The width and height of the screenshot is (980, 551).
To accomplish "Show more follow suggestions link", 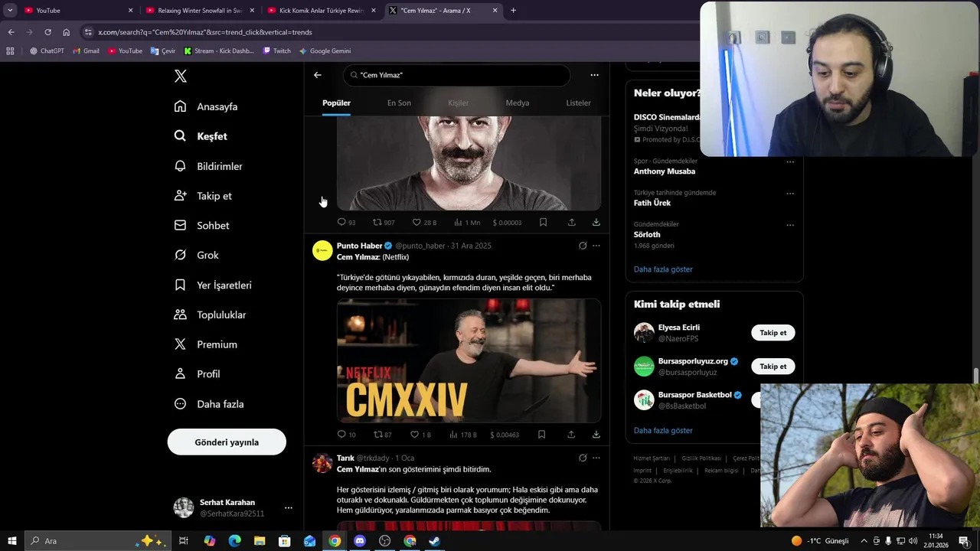I will [663, 431].
